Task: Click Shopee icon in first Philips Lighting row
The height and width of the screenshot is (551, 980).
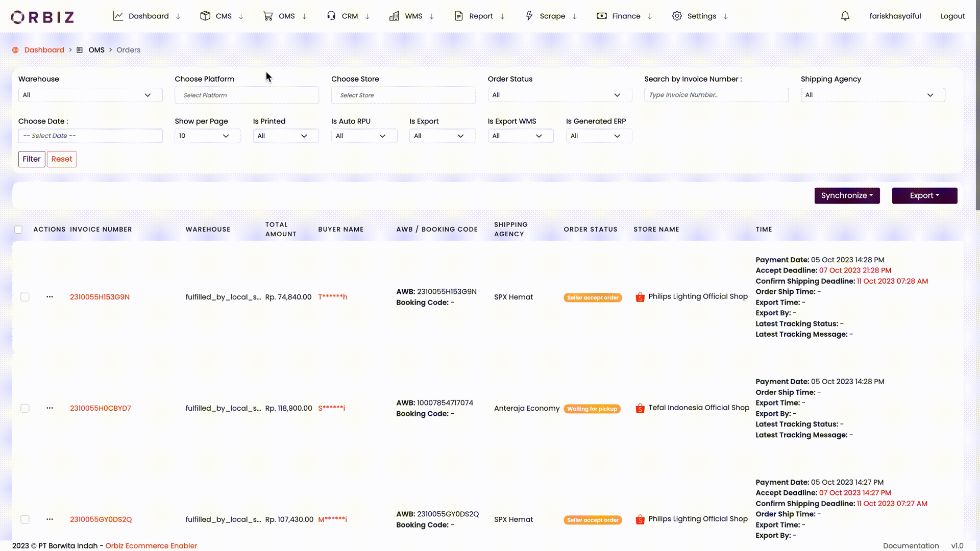Action: (x=640, y=297)
